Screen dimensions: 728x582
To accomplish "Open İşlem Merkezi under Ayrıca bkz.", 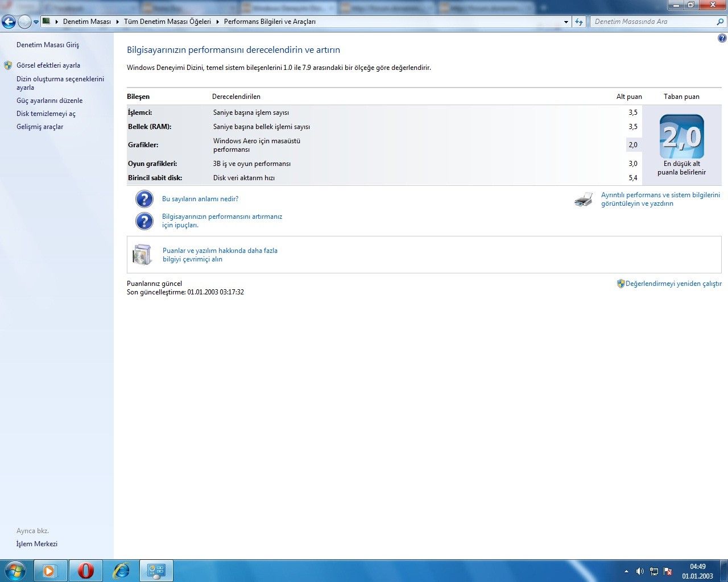I will (37, 544).
